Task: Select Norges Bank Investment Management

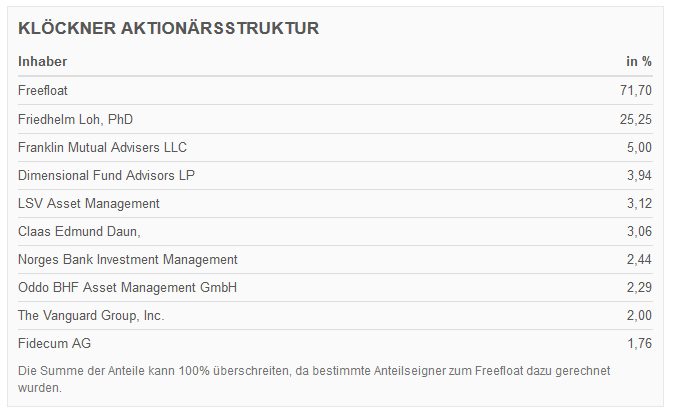Action: tap(128, 259)
